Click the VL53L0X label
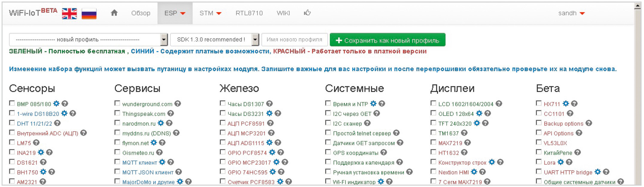 pos(555,143)
